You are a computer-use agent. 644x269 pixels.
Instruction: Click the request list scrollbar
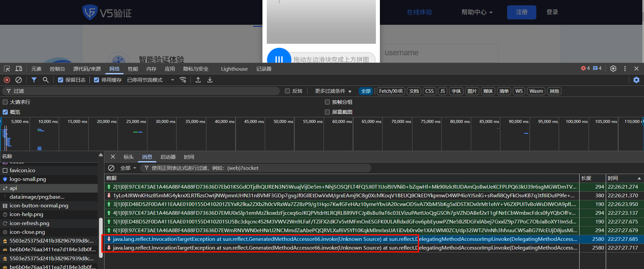[x=100, y=238]
